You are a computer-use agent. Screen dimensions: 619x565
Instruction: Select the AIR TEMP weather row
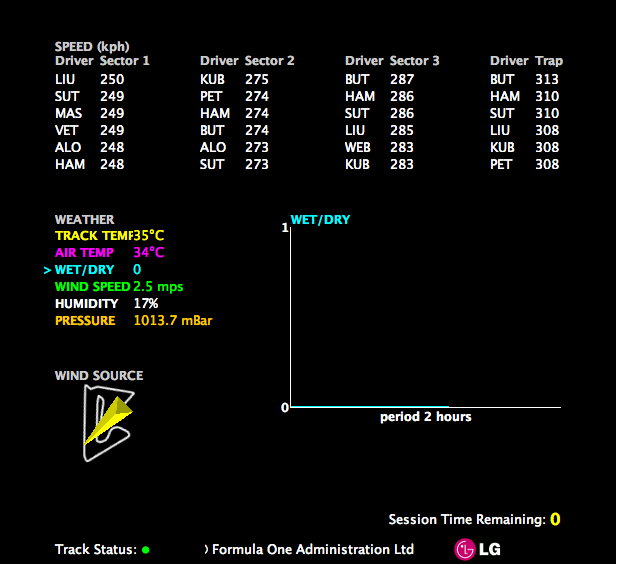point(109,252)
